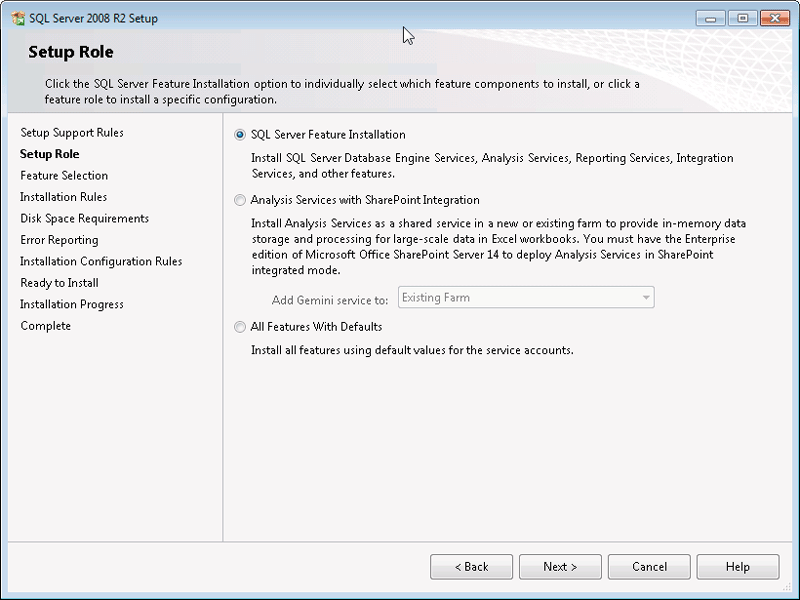The image size is (800, 600).
Task: Click Installation Progress in sidebar
Action: tap(71, 304)
